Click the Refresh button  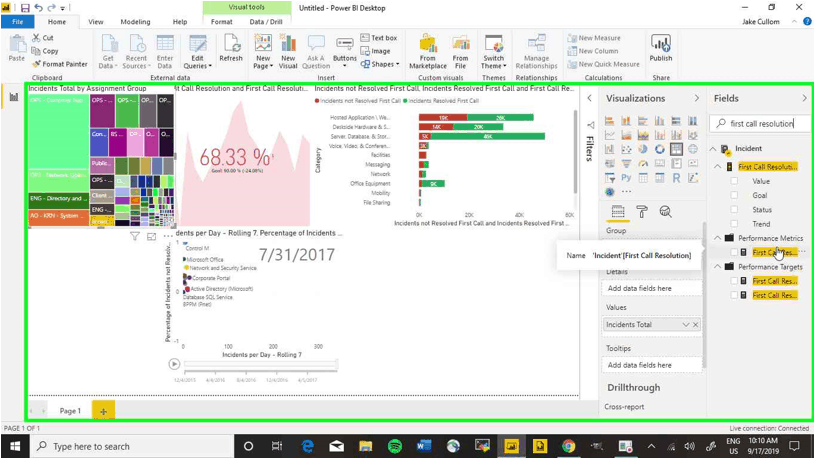[x=231, y=48]
